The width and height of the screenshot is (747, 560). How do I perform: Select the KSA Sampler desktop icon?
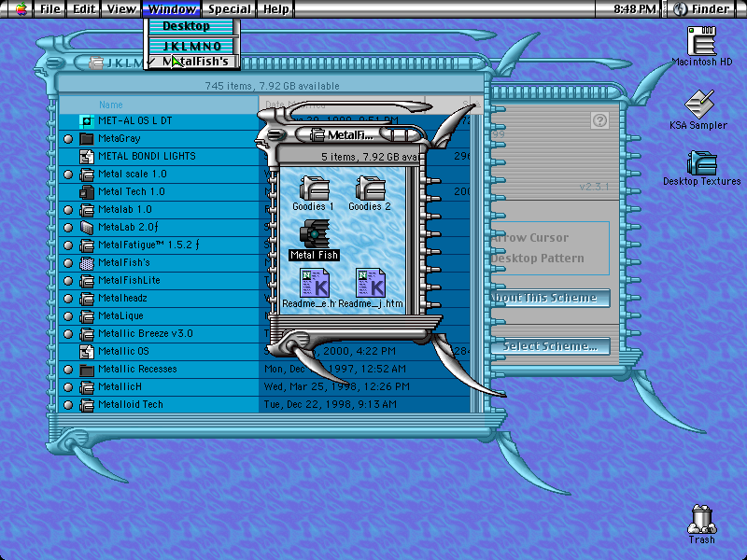coord(698,104)
